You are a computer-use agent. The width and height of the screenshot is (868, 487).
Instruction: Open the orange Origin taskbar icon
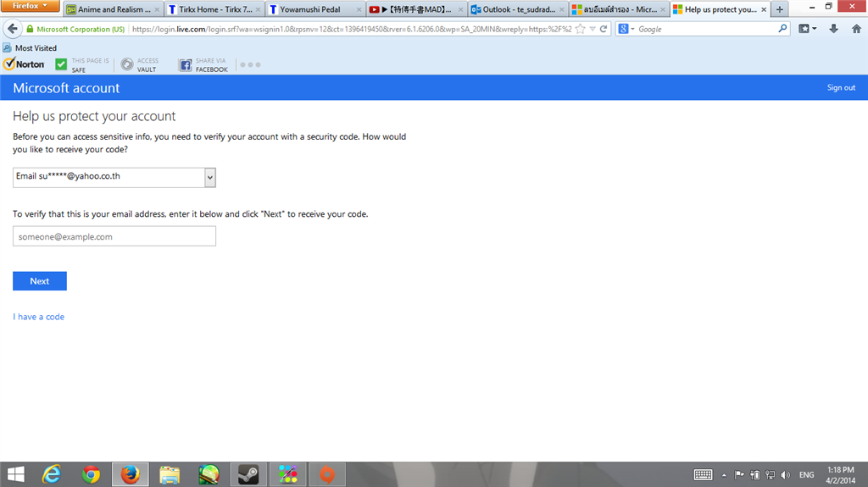tap(327, 474)
